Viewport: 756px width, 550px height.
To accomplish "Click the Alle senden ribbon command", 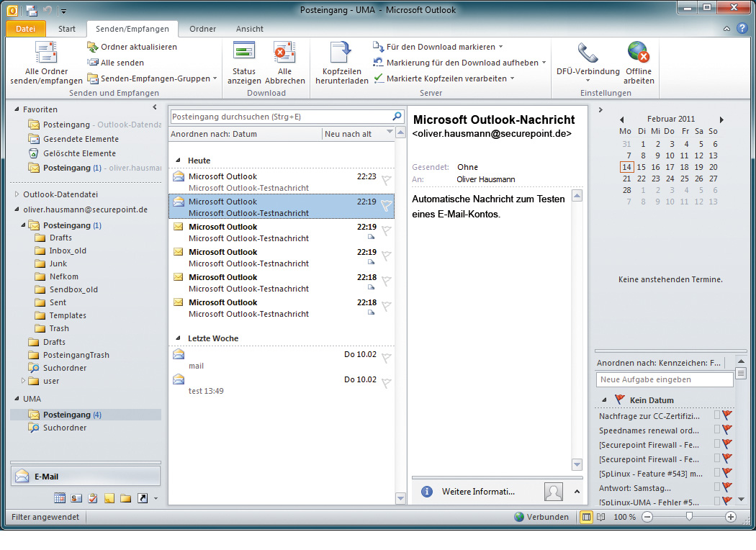I will (115, 63).
